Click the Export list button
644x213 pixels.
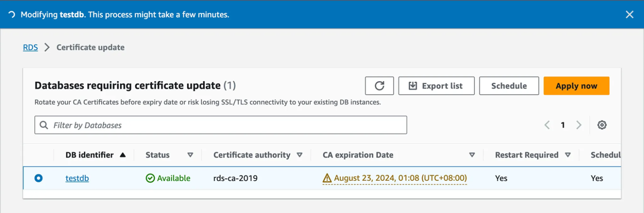pyautogui.click(x=436, y=86)
